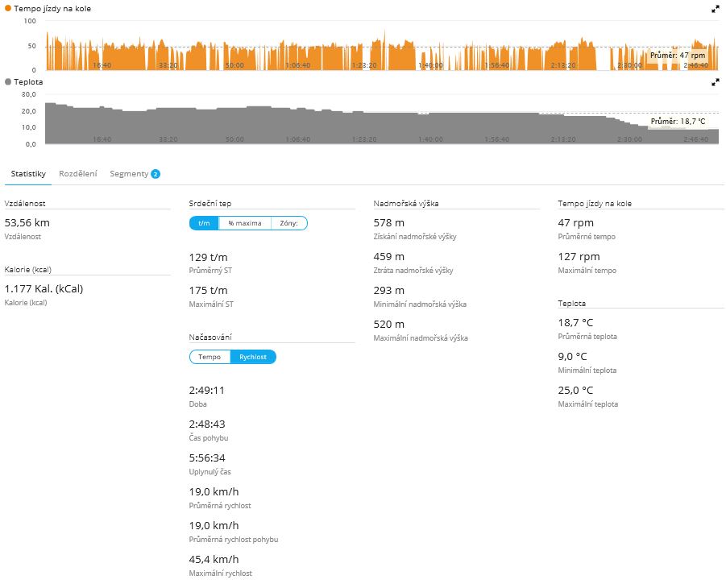Click the 1:40:00 mark on temperature chart
Viewport: 726px width, 588px height.
430,139
